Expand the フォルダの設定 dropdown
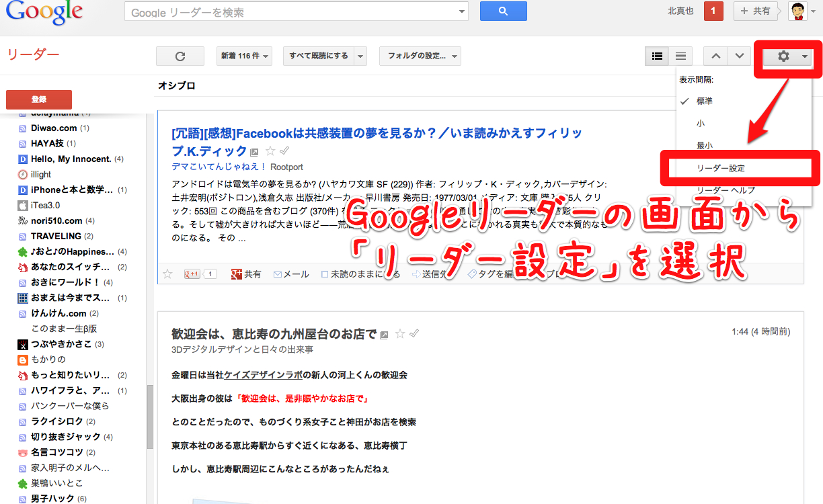Viewport: 823px width, 504px height. click(420, 56)
